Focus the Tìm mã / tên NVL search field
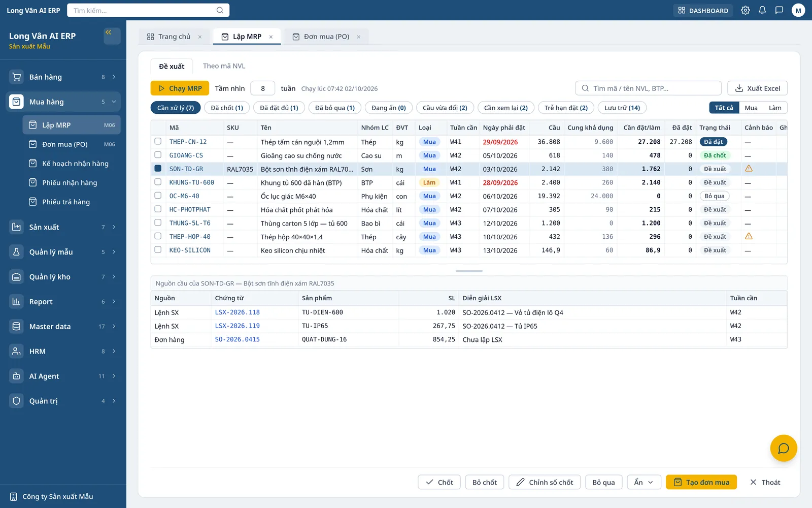812x508 pixels. pos(648,88)
